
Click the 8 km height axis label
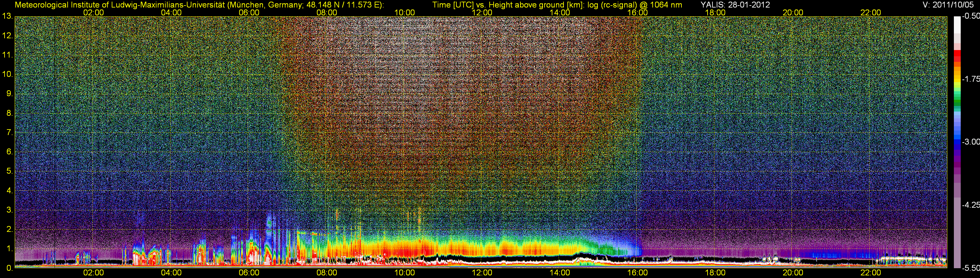(9, 113)
